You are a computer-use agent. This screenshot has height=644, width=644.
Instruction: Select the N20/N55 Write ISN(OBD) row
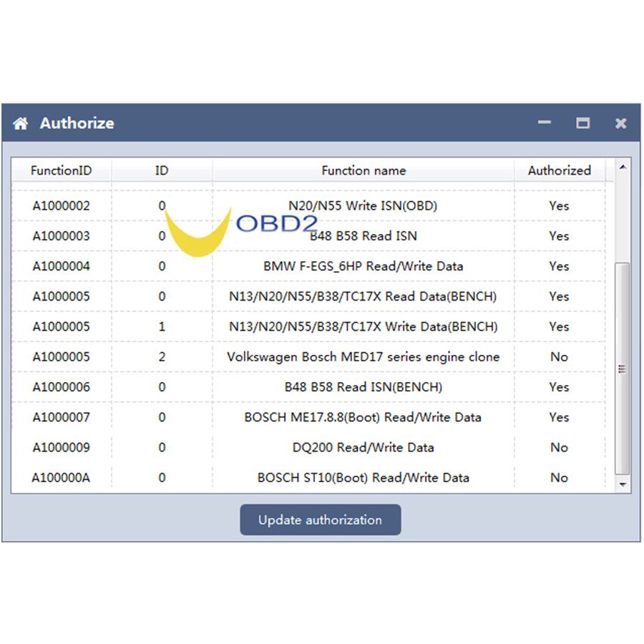[363, 206]
